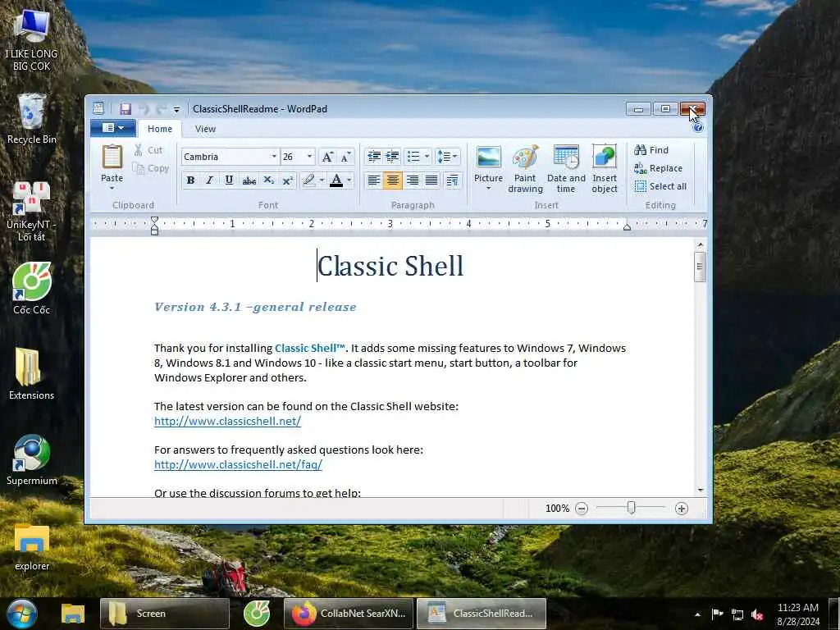Click the Decrease indent icon
Image resolution: width=840 pixels, height=630 pixels.
point(374,157)
